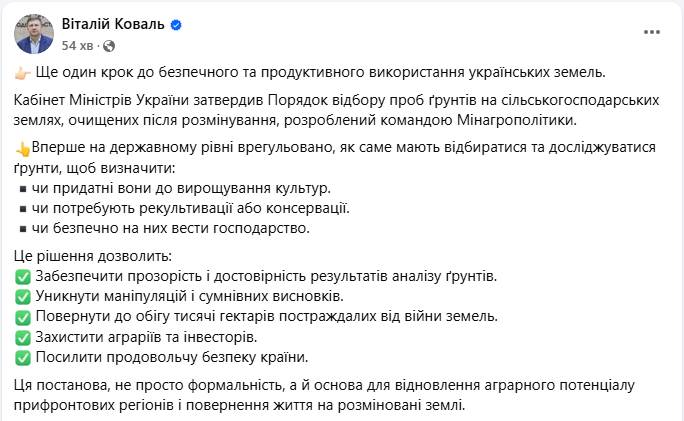This screenshot has width=684, height=421.
Task: Click the globe public audience icon
Action: (109, 46)
